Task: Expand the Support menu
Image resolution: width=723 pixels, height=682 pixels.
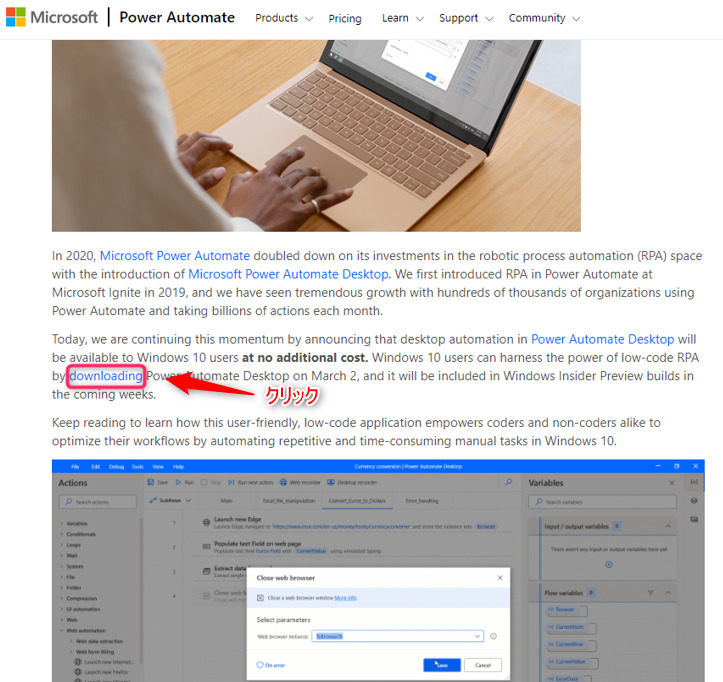Action: click(466, 18)
